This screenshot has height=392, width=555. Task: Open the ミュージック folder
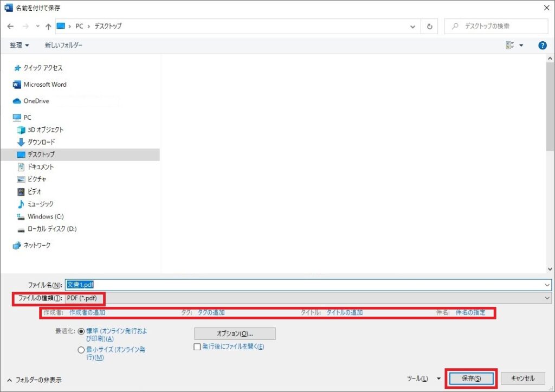click(40, 204)
